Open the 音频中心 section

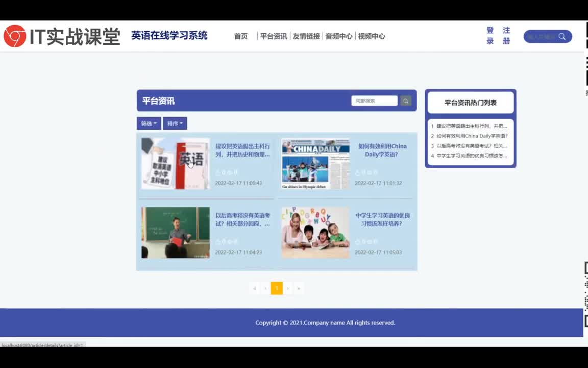(x=338, y=36)
